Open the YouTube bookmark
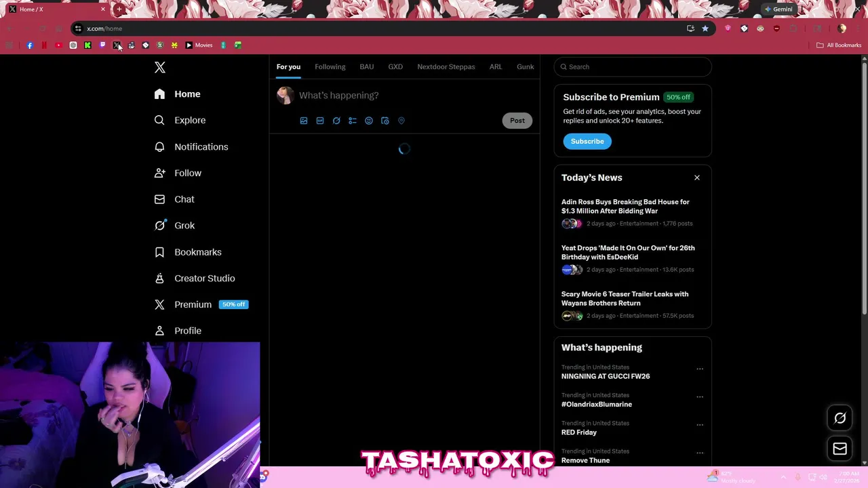Image resolution: width=868 pixels, height=488 pixels. pos(58,45)
